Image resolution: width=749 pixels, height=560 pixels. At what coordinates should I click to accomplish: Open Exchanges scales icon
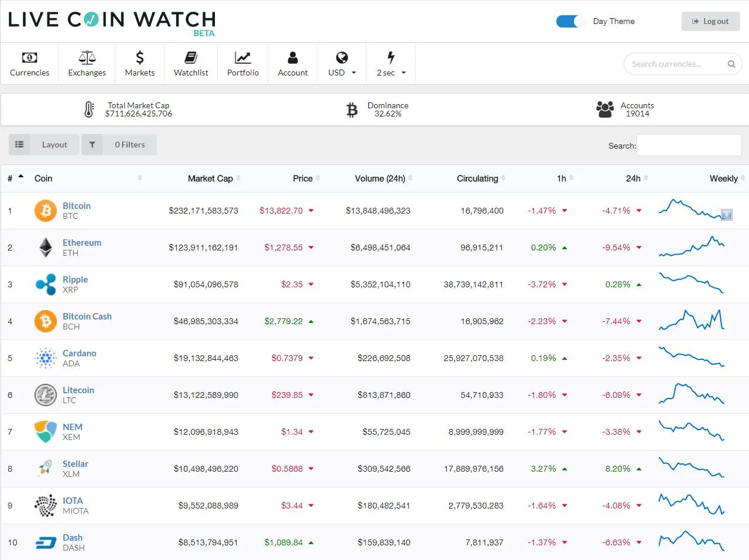pyautogui.click(x=87, y=57)
